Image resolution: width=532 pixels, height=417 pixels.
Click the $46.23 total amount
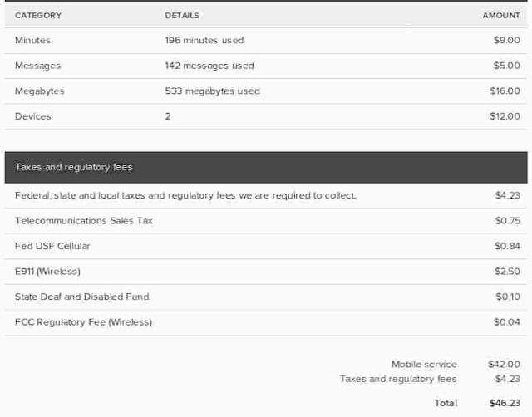coord(505,403)
